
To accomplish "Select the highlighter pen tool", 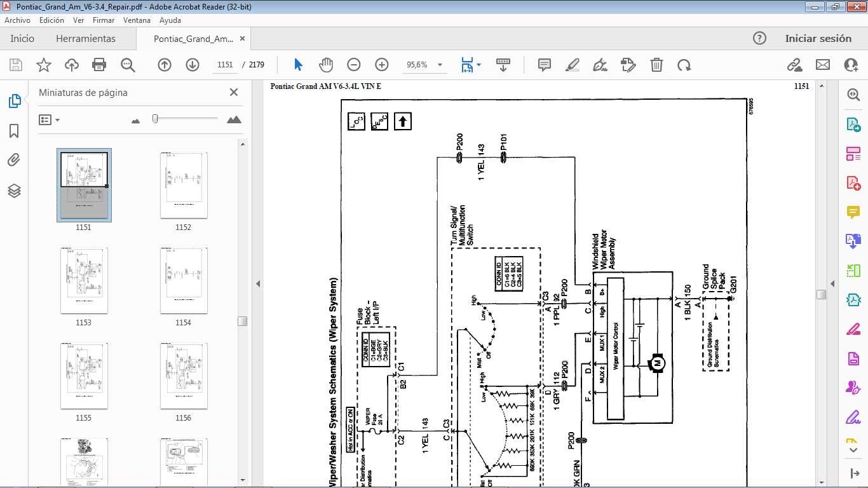I will [x=573, y=65].
